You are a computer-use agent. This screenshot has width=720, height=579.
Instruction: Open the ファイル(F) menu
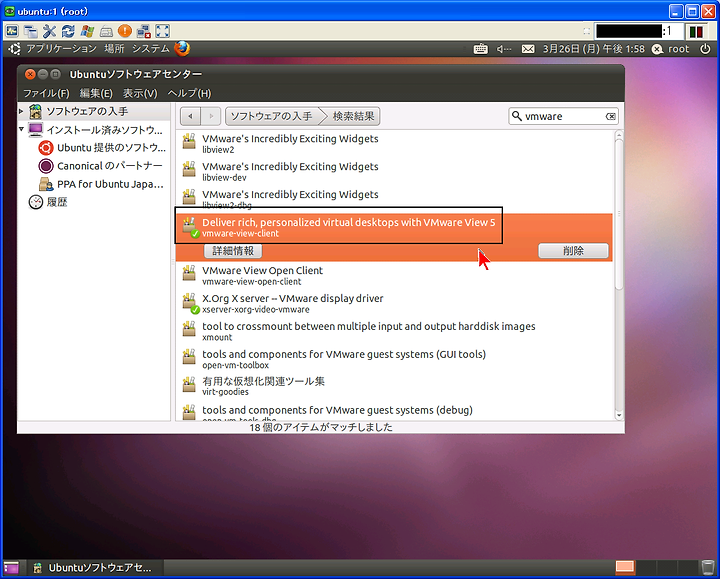click(x=46, y=93)
